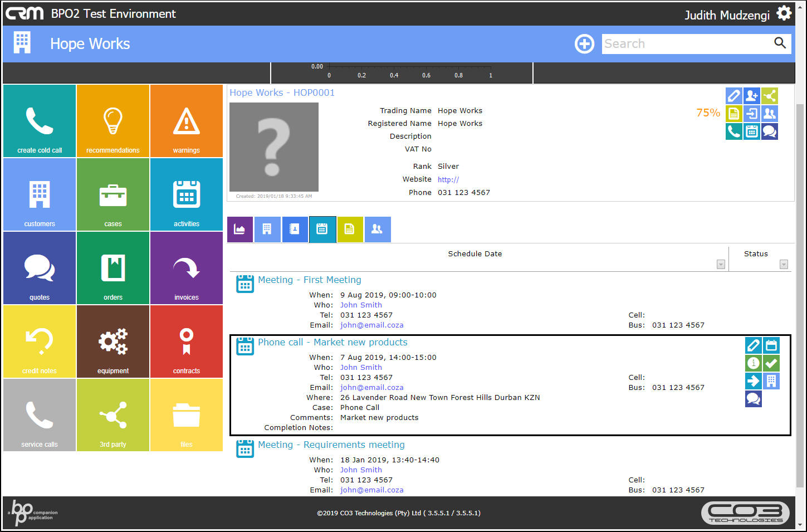The width and height of the screenshot is (807, 532).
Task: Open the 3rd party tile
Action: point(113,415)
